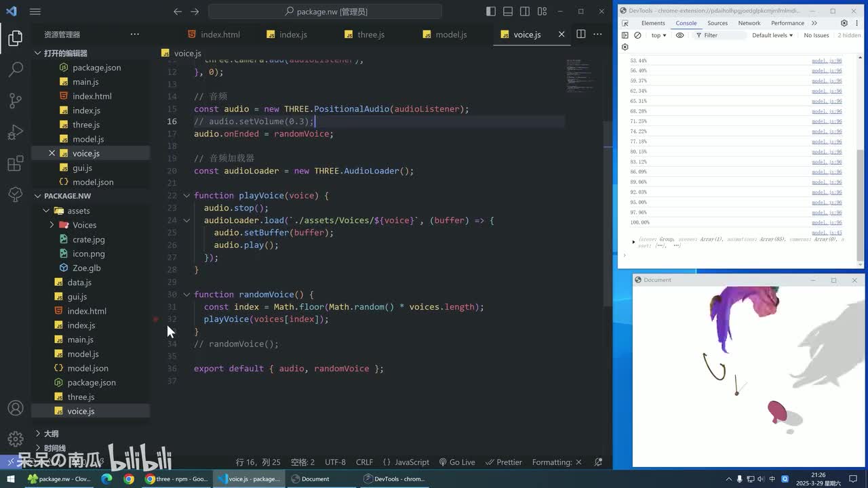Open the Extensions view
This screenshot has width=868, height=488.
[x=15, y=163]
